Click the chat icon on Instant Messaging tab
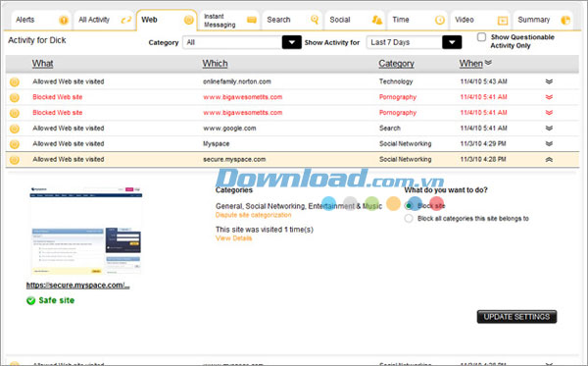Image resolution: width=588 pixels, height=366 pixels. point(252,20)
